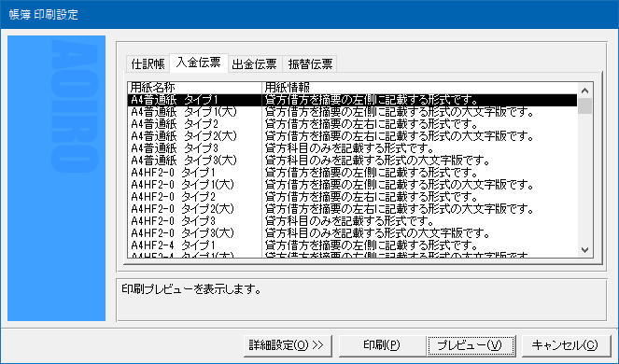Image resolution: width=619 pixels, height=364 pixels.
Task: Click the プレビュー(V) button
Action: (x=471, y=345)
